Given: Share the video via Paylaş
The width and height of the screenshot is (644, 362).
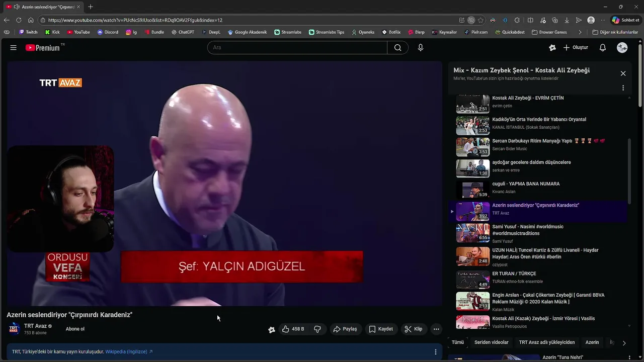Looking at the screenshot, I should pos(345,329).
